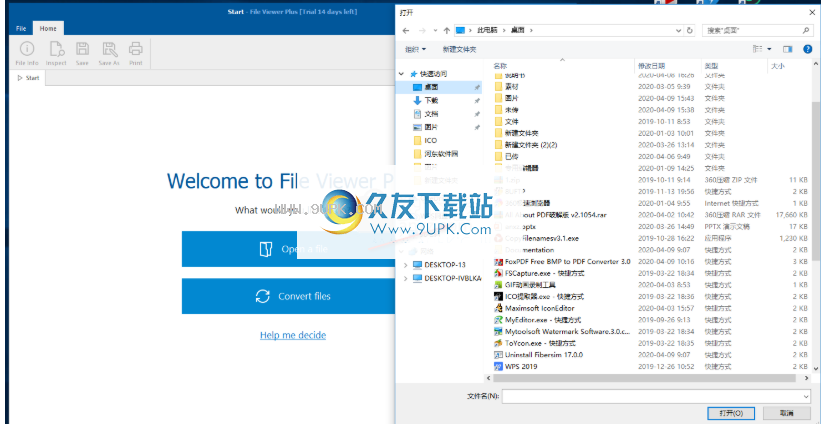Collapse the 快速访问 tree node
The image size is (821, 424).
point(402,74)
